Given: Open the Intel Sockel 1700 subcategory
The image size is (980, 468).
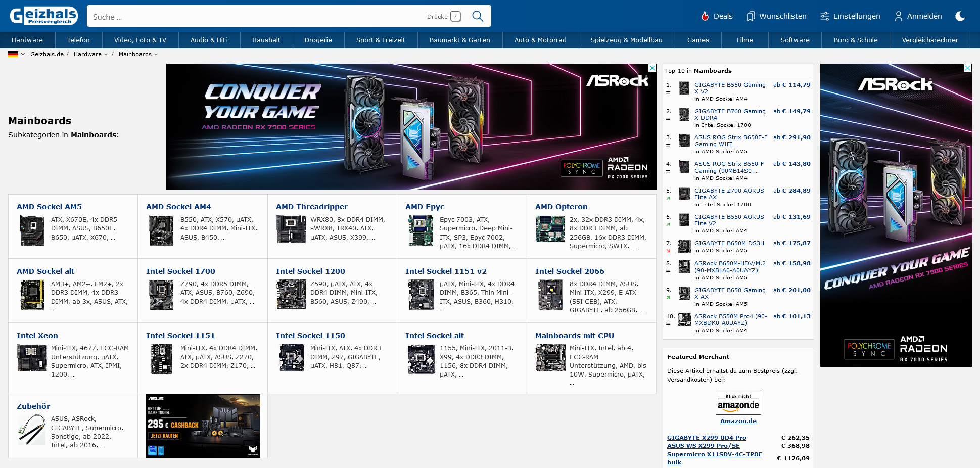Looking at the screenshot, I should (180, 271).
